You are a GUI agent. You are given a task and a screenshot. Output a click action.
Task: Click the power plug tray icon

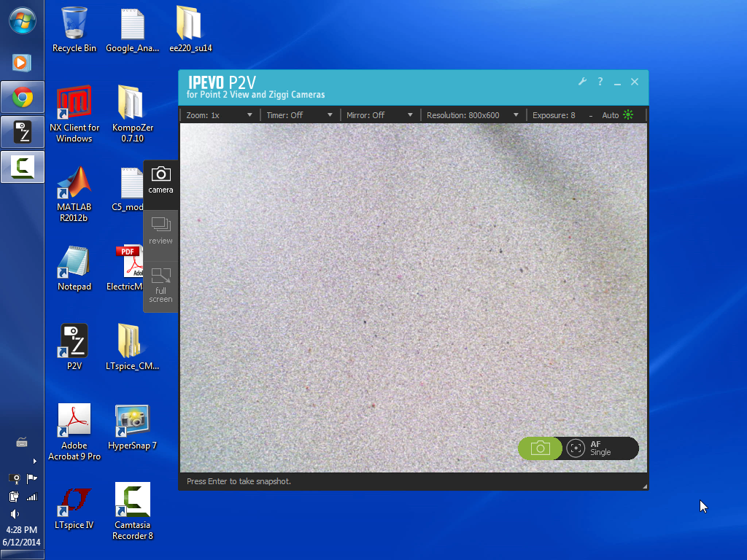point(15,497)
